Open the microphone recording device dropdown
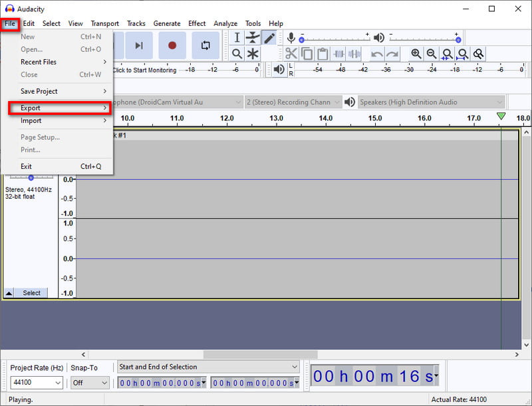Viewport: 532px width, 406px height. (x=178, y=102)
